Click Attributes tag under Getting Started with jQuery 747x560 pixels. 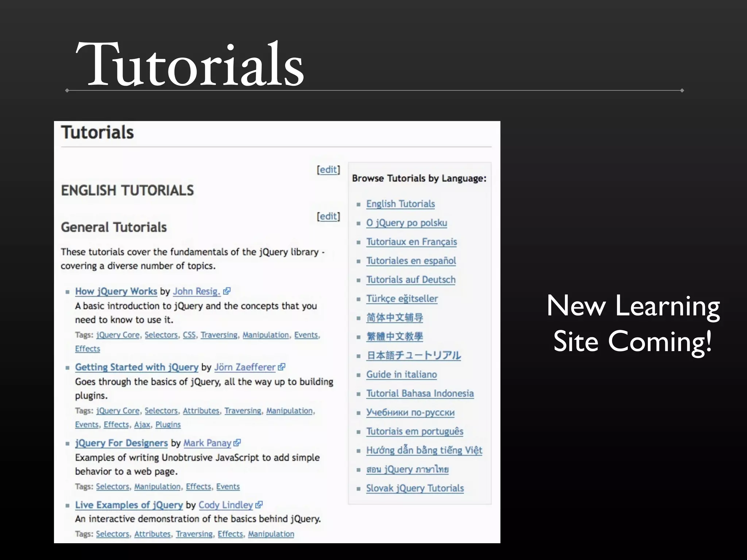[x=201, y=411]
